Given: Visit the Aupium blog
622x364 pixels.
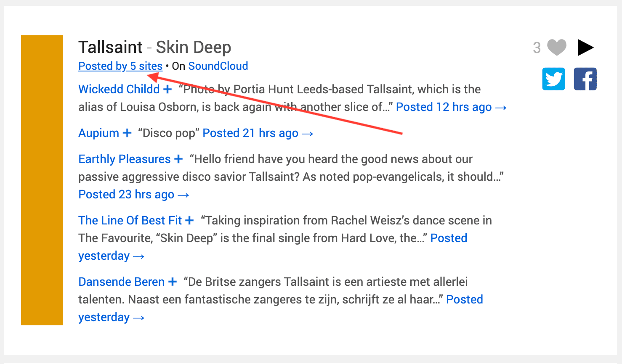Looking at the screenshot, I should point(99,133).
